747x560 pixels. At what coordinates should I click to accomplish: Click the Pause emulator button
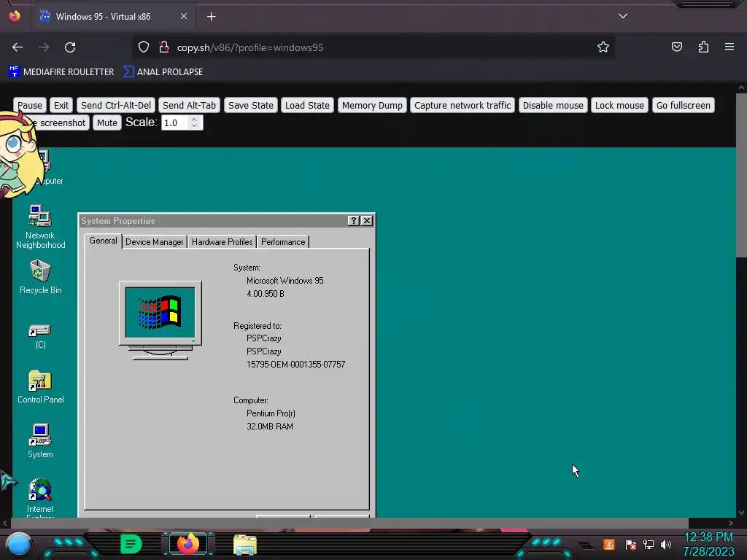coord(30,105)
